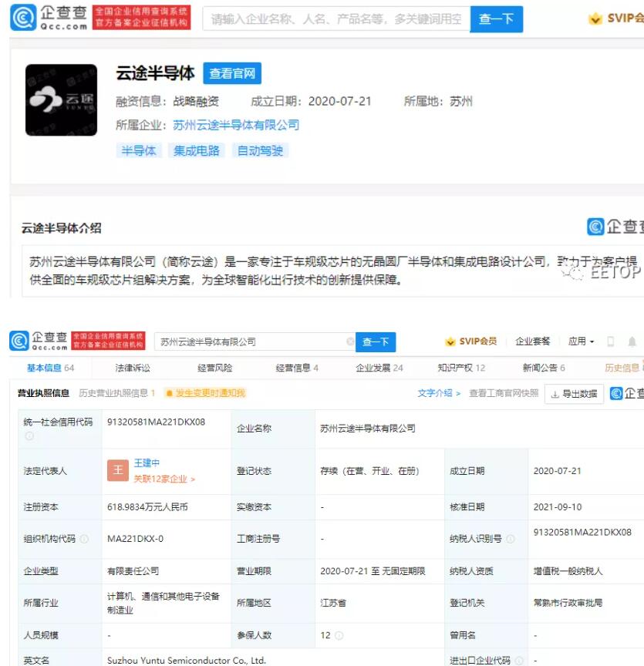Open 历史营业执照信息 link

pos(117,393)
